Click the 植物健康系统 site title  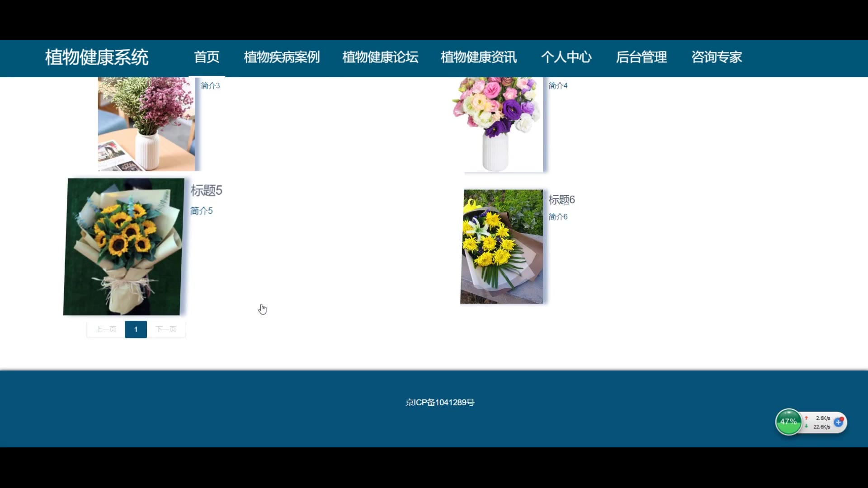point(97,57)
